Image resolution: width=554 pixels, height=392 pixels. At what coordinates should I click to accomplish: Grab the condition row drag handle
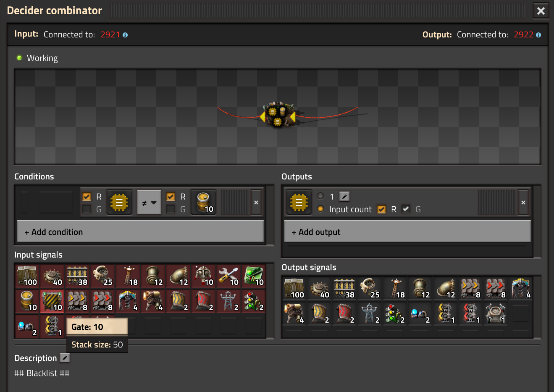tap(234, 203)
